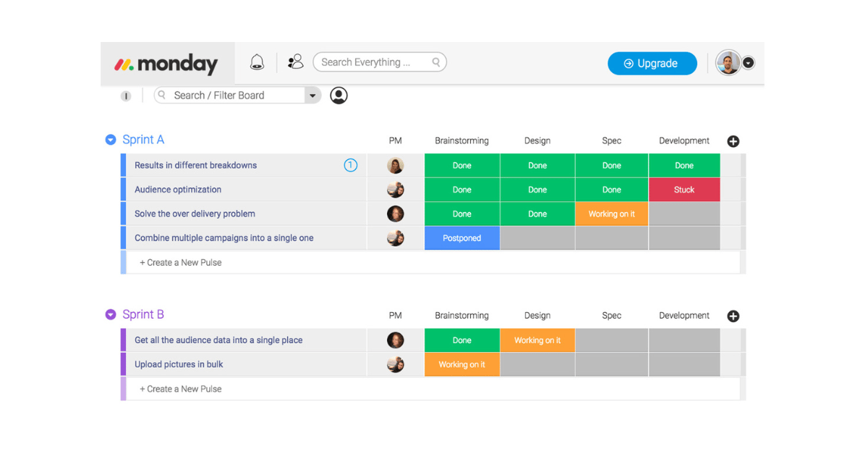This screenshot has width=868, height=454.
Task: Filter board by person icon
Action: tap(339, 95)
